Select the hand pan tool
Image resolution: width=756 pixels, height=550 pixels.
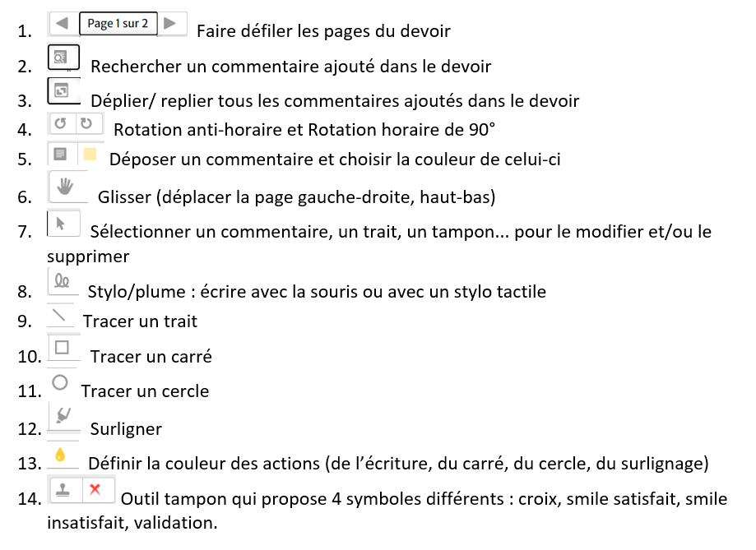point(63,187)
